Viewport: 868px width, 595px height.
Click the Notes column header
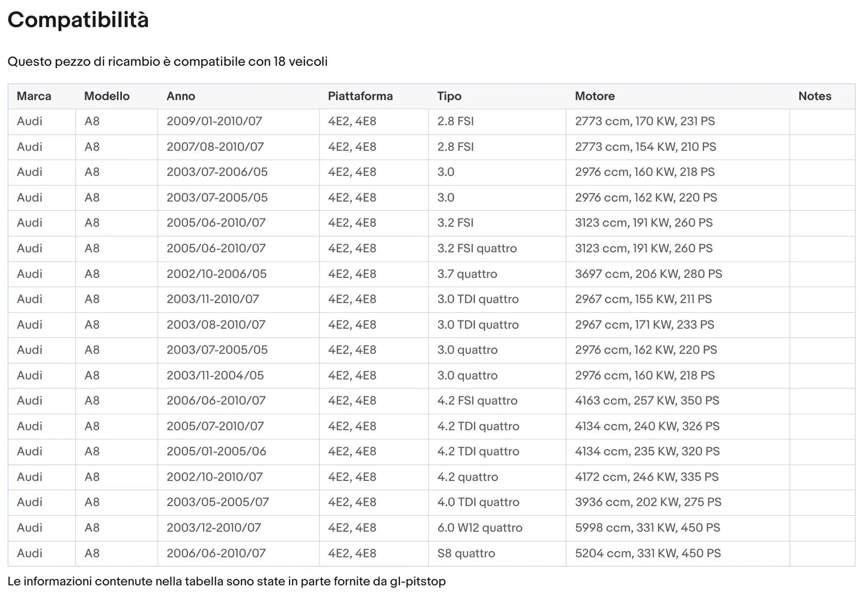tap(815, 96)
